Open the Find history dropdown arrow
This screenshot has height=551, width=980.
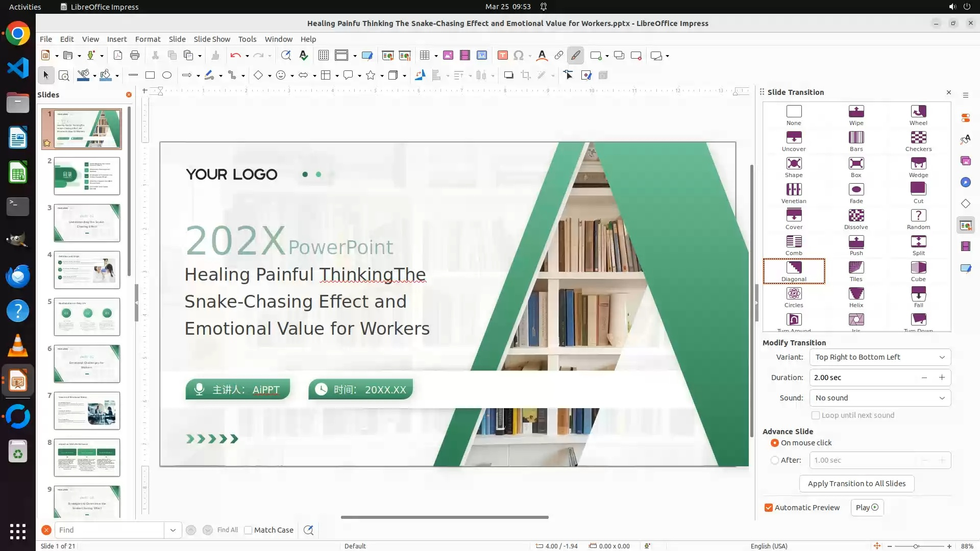click(173, 530)
